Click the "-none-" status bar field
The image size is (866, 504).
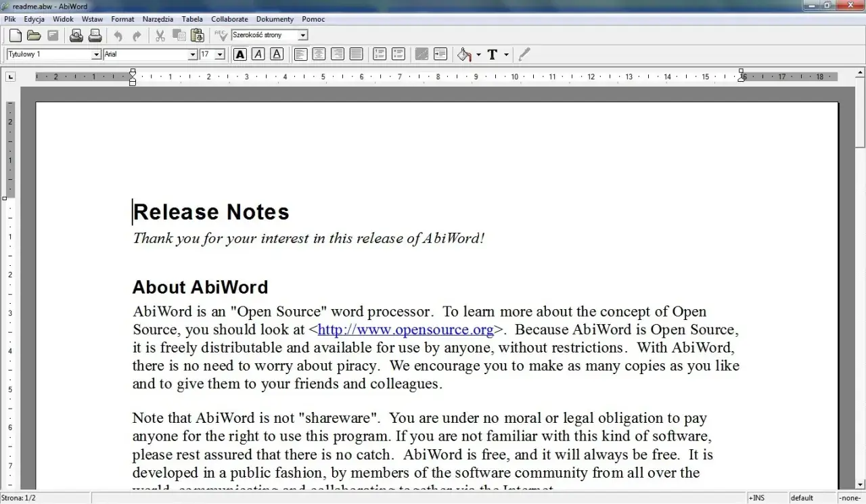850,498
